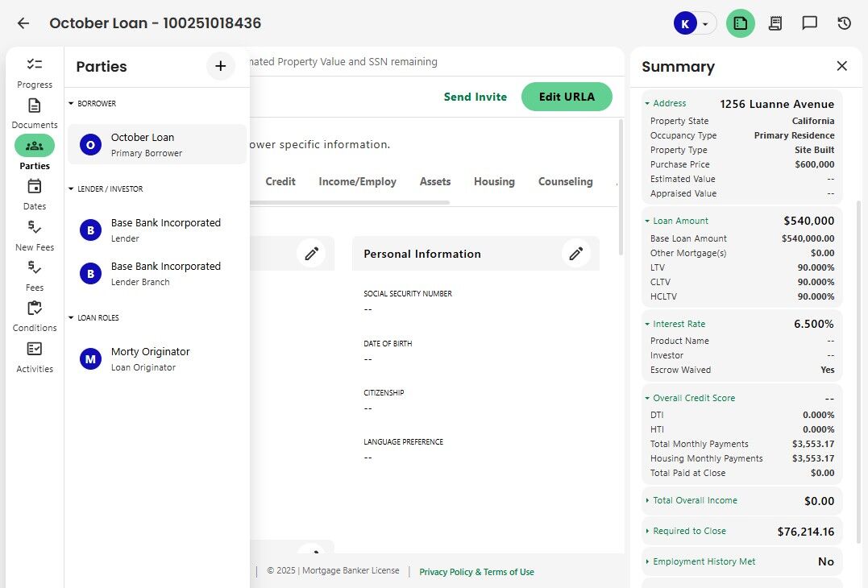Open the New Fees section
This screenshot has height=588, width=868.
coord(35,235)
